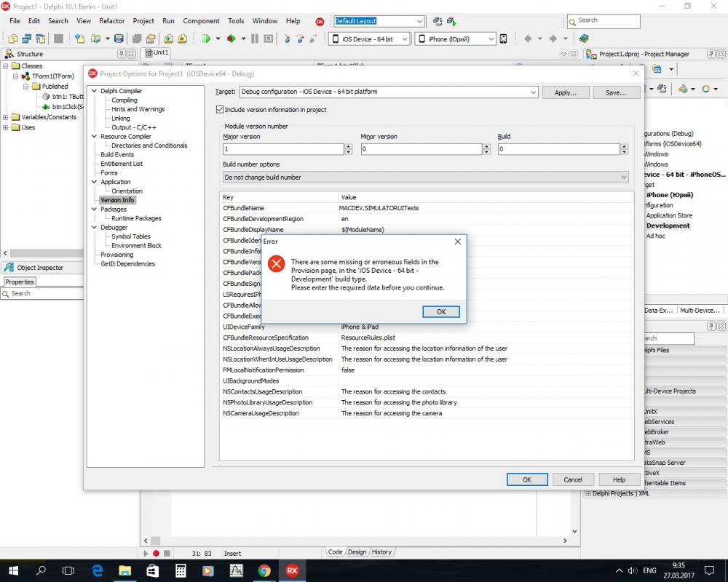Screen dimensions: 728x582
Task: Select Entitlement List in options tree
Action: tap(122, 164)
